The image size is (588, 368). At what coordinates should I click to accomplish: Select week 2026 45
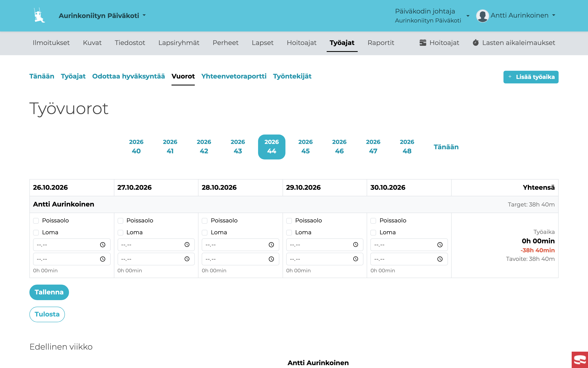[x=305, y=147]
